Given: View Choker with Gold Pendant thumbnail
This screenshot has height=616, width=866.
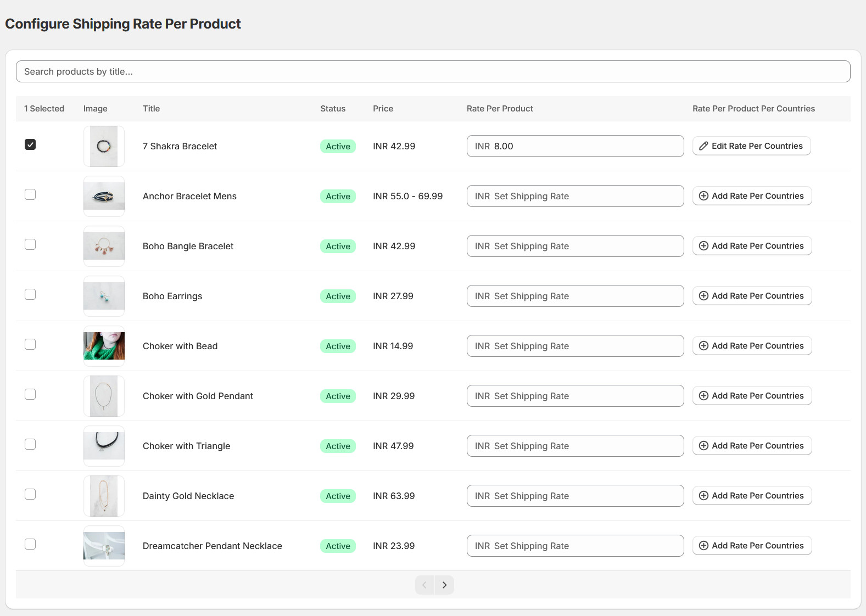Looking at the screenshot, I should pos(104,396).
